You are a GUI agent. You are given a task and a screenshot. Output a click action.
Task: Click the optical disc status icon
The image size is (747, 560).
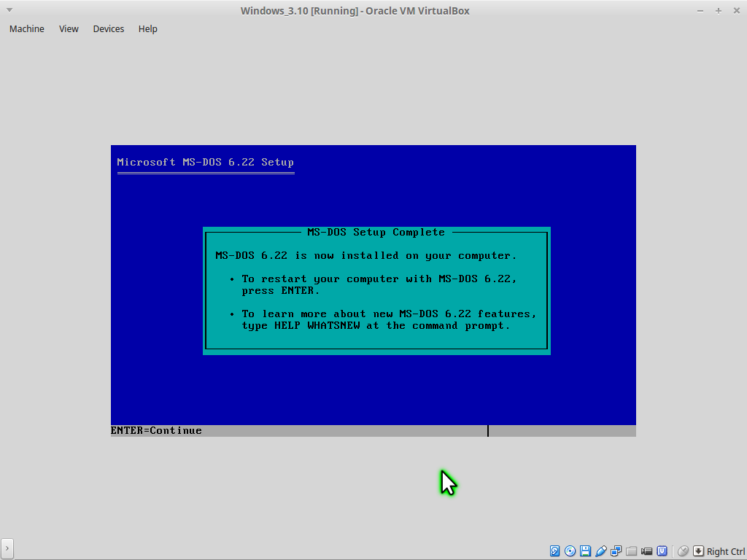pos(570,551)
